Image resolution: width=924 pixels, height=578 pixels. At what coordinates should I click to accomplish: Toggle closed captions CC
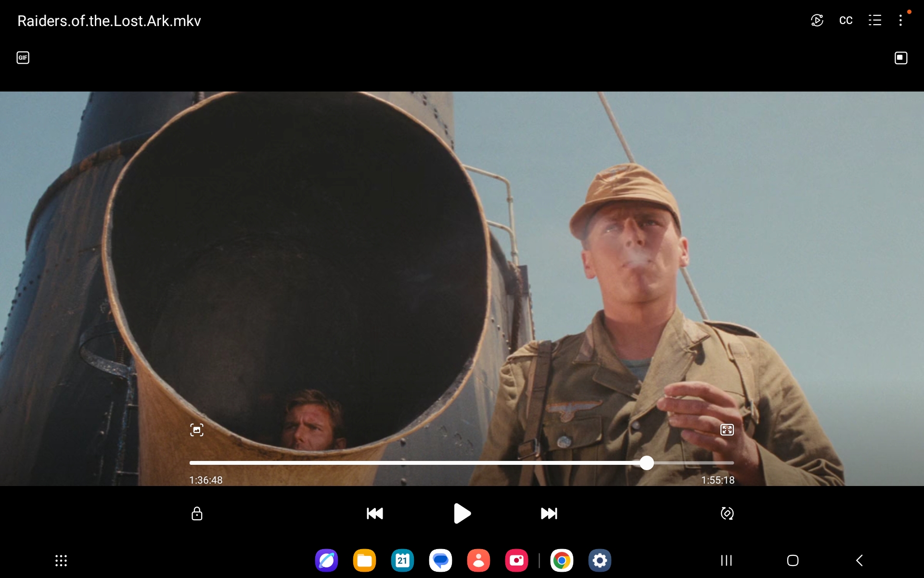[846, 20]
